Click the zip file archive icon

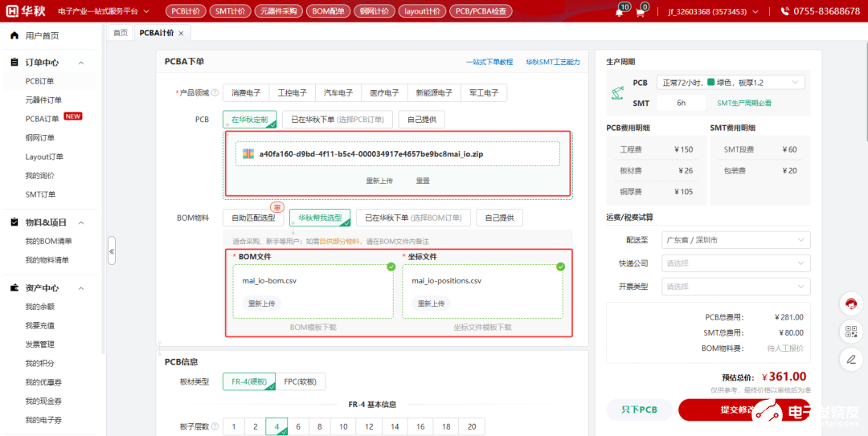(248, 154)
